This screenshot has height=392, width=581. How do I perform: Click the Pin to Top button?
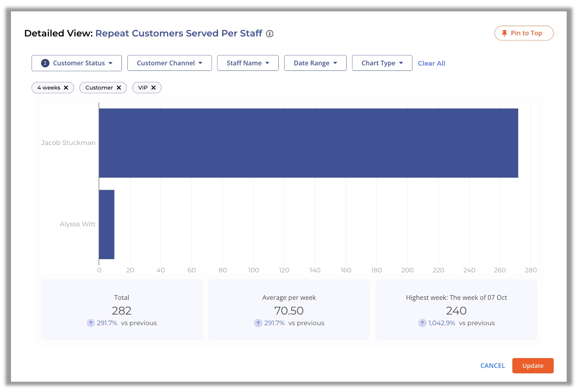click(524, 33)
